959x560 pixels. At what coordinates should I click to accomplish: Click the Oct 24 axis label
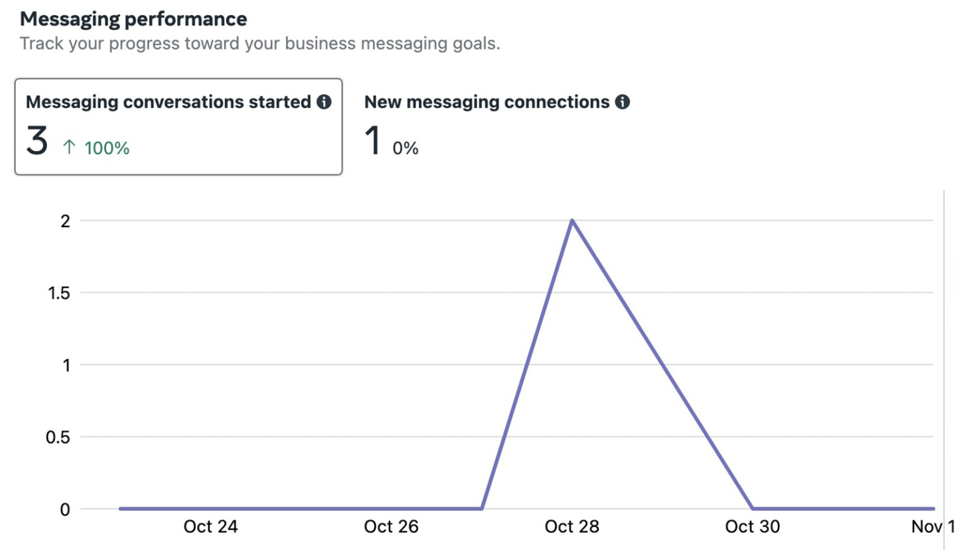click(x=210, y=527)
